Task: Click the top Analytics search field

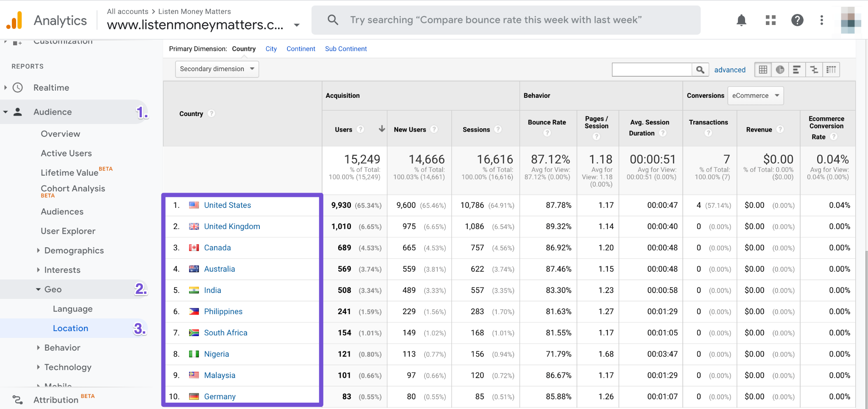Action: tap(506, 20)
